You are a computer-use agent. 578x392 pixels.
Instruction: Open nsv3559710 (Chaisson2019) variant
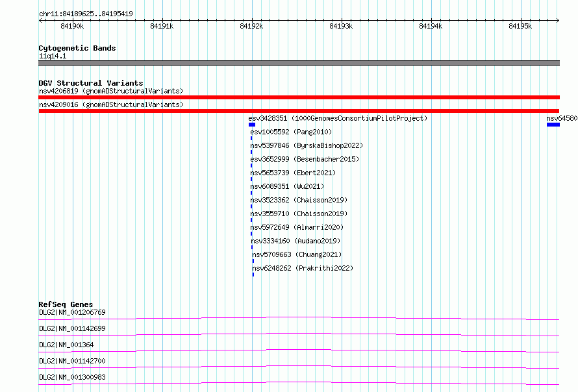point(299,214)
